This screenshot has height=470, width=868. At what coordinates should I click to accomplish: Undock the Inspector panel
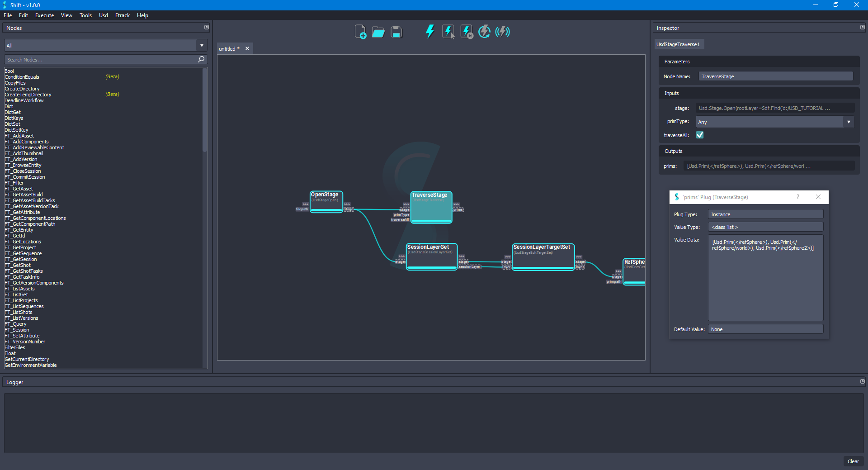(x=863, y=27)
